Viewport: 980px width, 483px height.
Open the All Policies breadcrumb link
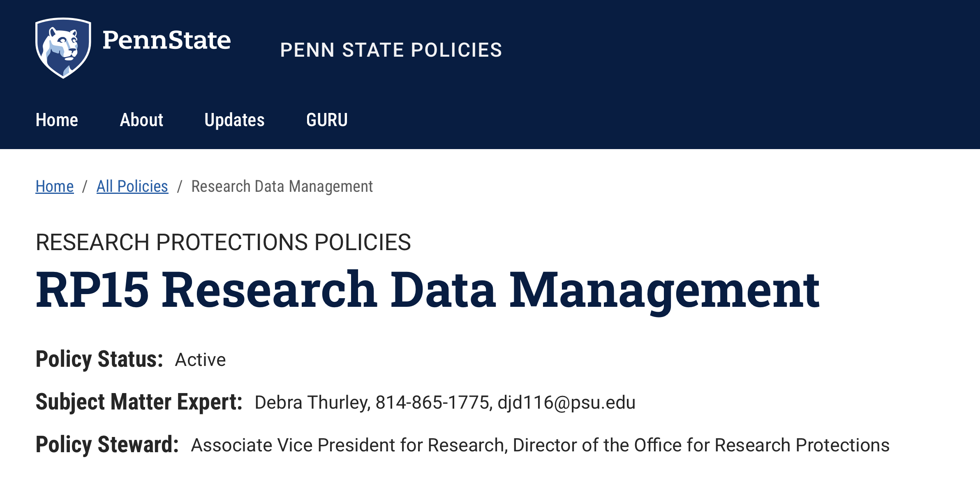(132, 186)
